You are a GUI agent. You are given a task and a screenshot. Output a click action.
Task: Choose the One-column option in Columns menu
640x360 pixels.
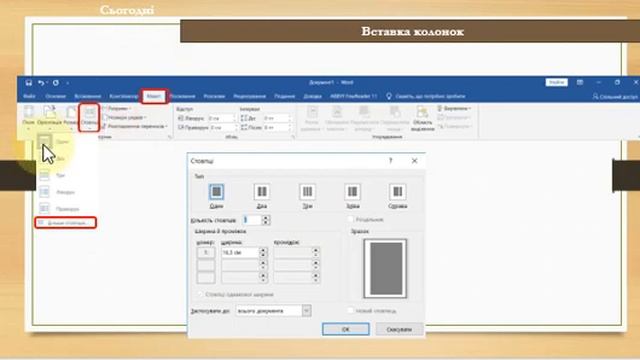coord(53,142)
